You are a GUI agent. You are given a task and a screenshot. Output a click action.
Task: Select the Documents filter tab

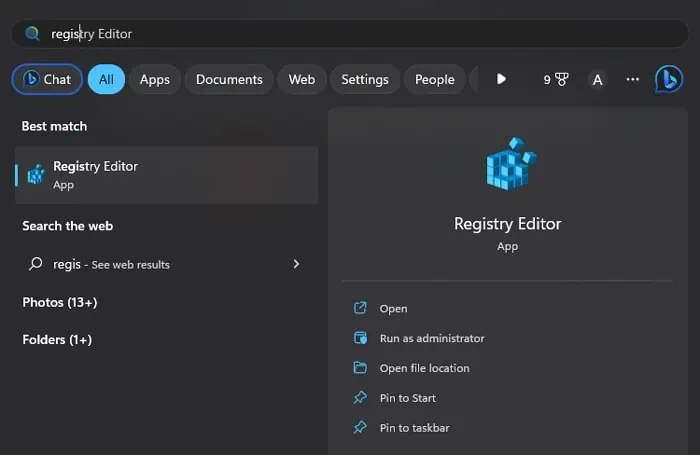coord(229,80)
